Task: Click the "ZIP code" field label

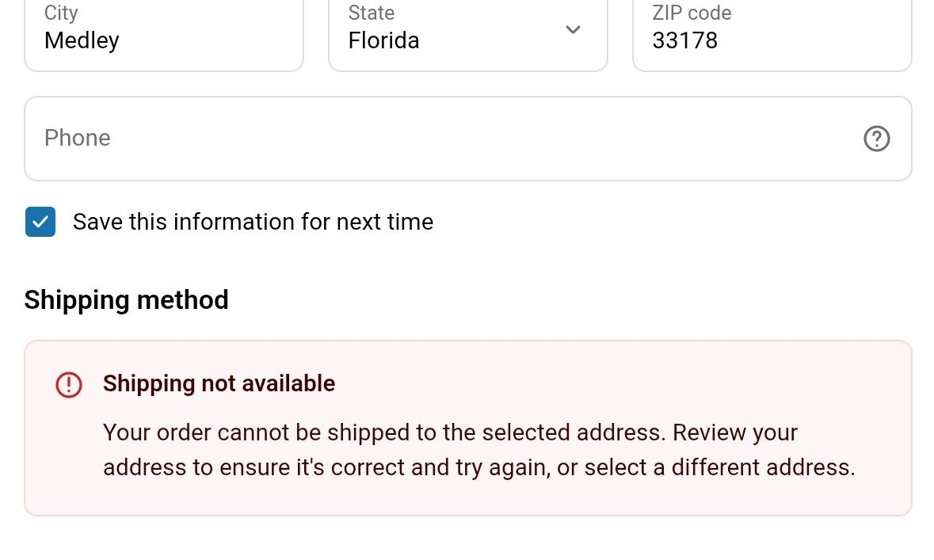Action: 692,13
